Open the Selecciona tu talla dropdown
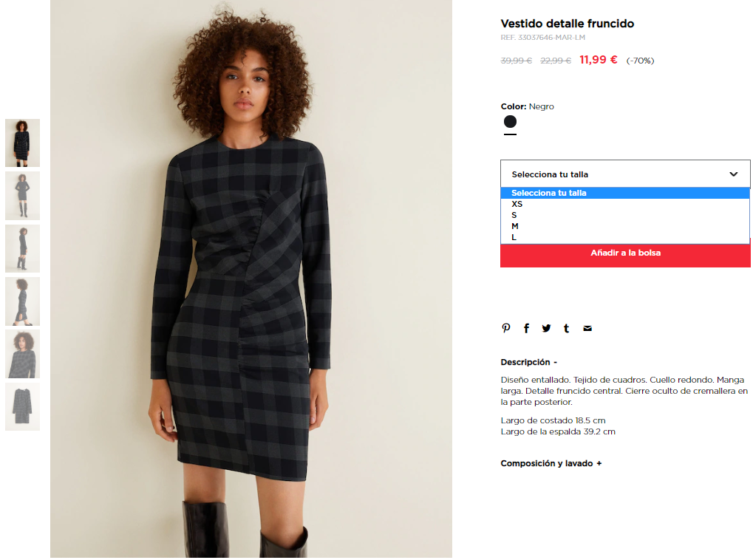753x560 pixels. 625,174
